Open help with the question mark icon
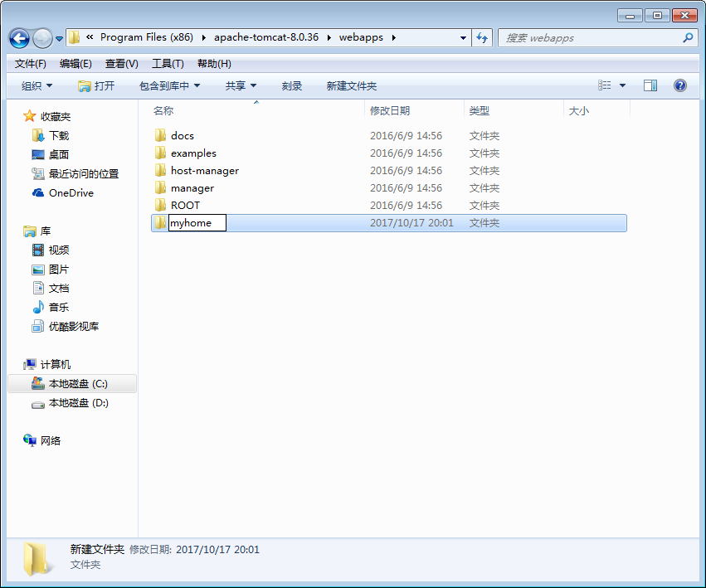This screenshot has width=706, height=588. coord(680,85)
